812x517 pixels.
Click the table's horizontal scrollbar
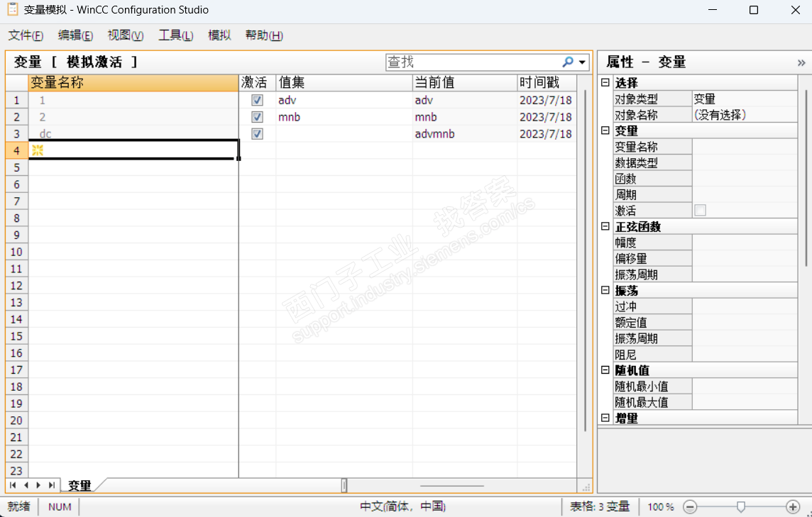pos(451,486)
